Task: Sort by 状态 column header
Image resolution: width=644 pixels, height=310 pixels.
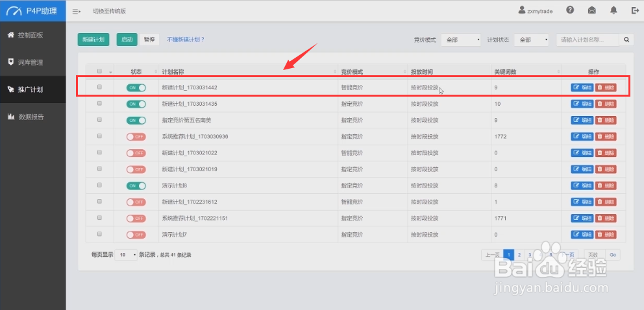Action: [x=136, y=71]
